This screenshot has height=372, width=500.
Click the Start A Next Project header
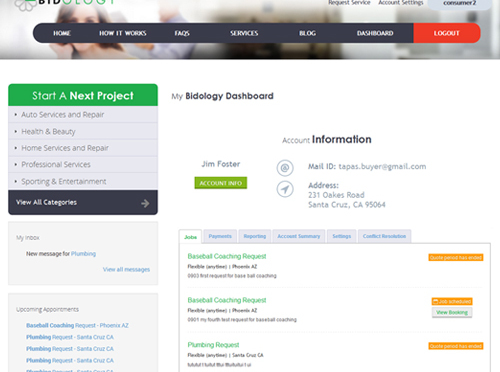[x=83, y=95]
